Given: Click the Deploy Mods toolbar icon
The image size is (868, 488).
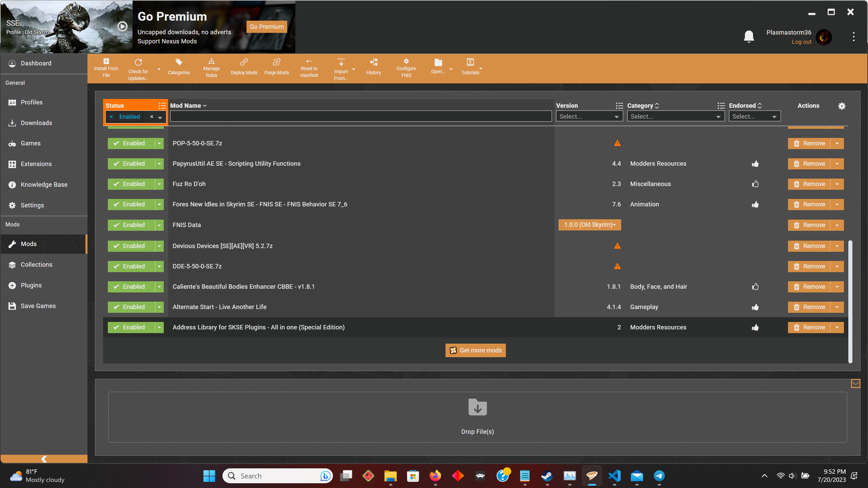Looking at the screenshot, I should point(244,67).
